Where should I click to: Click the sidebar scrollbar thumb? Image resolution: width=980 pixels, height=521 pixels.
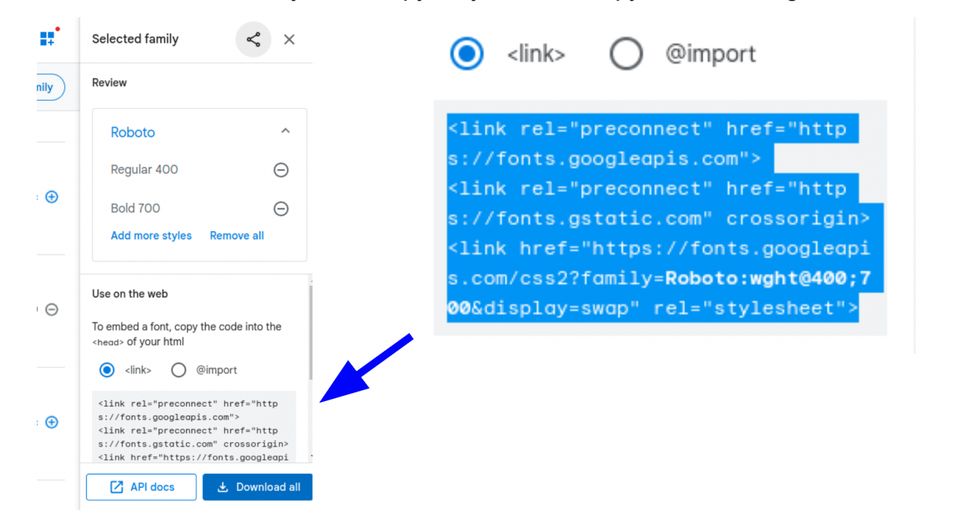coord(311,332)
